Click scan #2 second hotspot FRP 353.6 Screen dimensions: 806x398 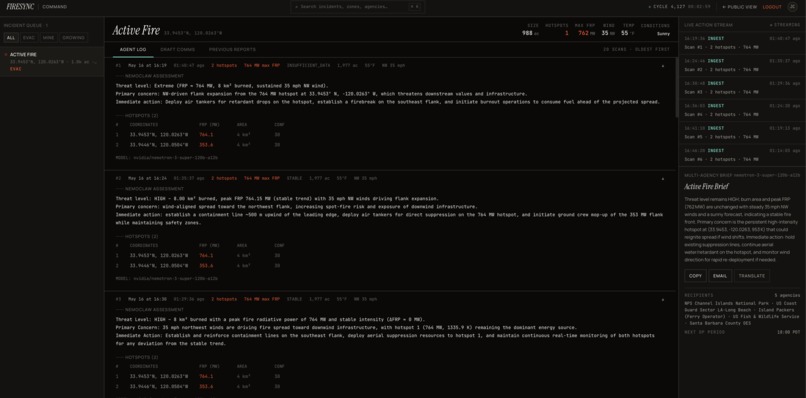click(206, 266)
